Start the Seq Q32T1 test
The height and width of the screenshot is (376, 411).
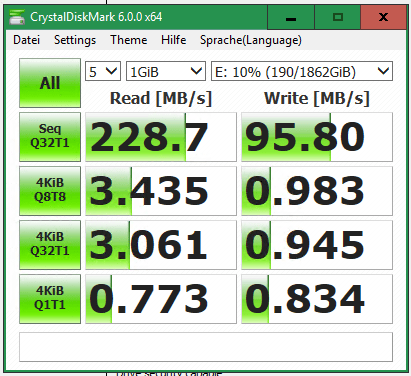pos(50,137)
